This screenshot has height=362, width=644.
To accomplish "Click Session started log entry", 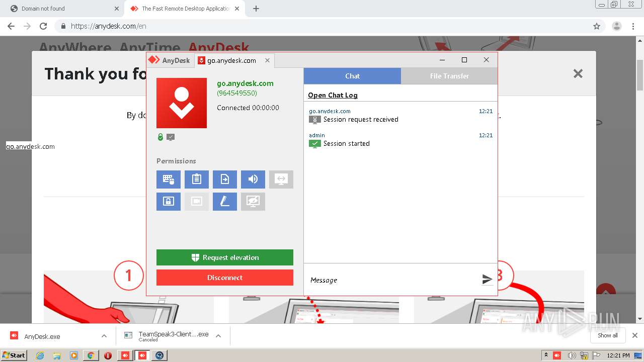I will [346, 143].
